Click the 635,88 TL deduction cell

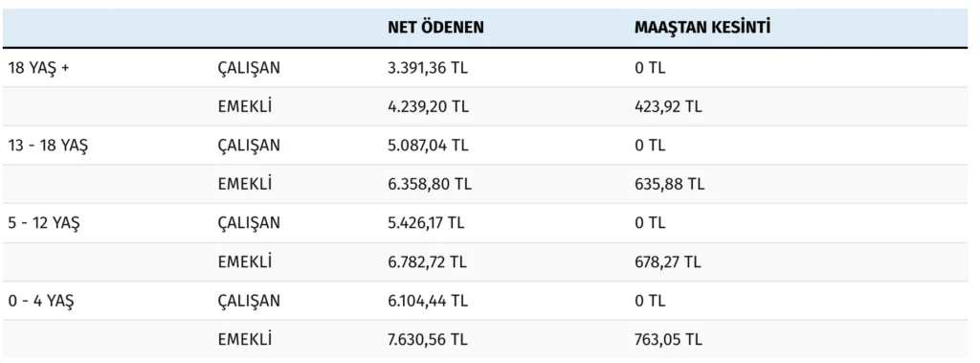669,184
